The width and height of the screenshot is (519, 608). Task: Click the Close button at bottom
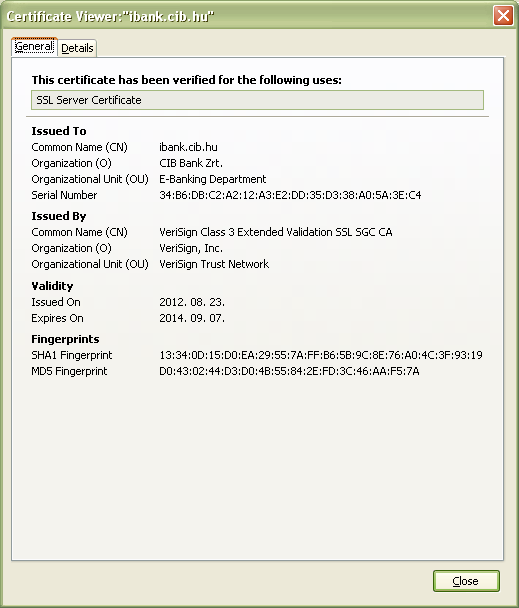(x=466, y=581)
